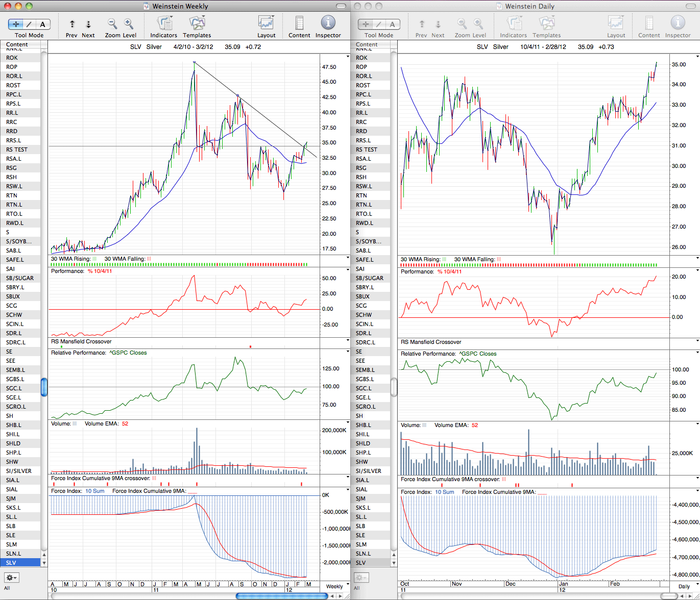
Task: Go to next symbol with the Next arrow
Action: (x=88, y=24)
